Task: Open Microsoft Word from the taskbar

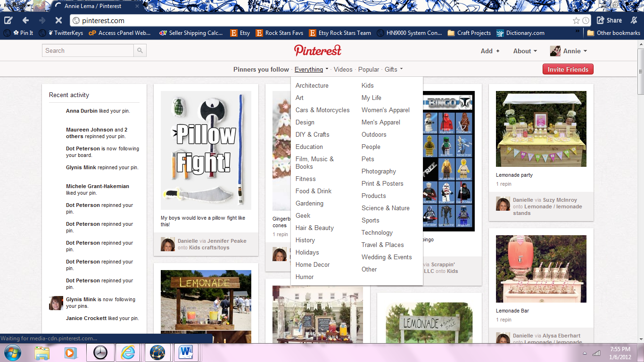Action: (x=187, y=352)
